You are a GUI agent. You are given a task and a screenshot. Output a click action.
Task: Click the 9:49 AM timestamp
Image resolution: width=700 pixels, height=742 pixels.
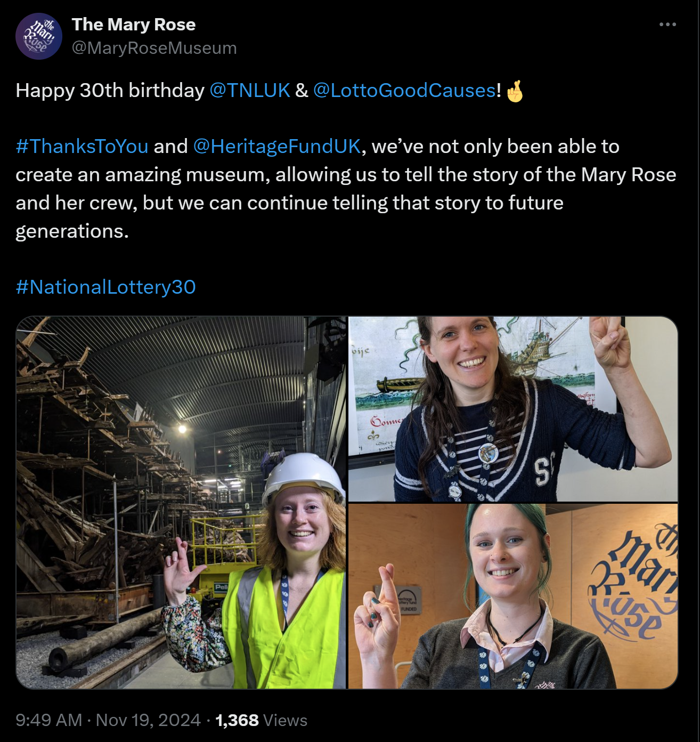coord(49,720)
